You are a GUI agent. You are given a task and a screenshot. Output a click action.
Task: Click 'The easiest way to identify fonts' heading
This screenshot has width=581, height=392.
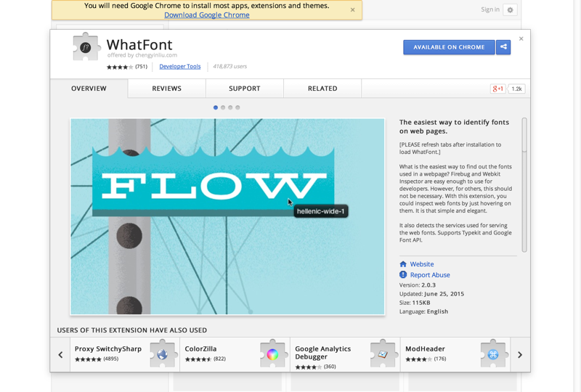point(455,127)
